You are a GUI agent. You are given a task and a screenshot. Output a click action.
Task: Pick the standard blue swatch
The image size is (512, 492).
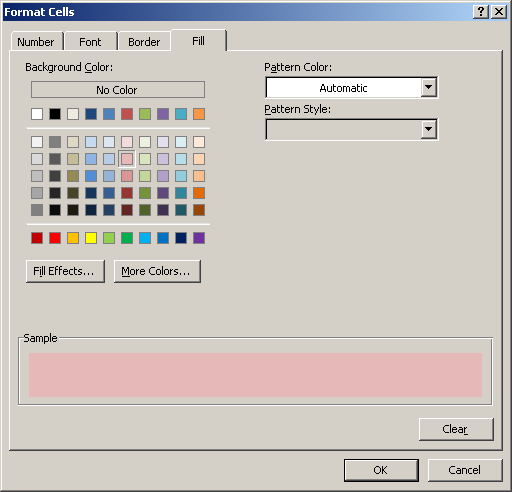click(163, 238)
